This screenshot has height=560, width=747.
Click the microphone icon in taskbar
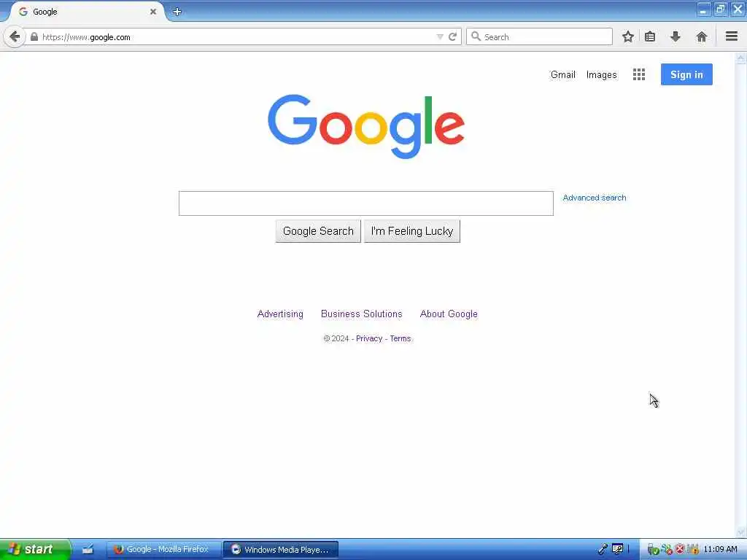click(x=603, y=549)
